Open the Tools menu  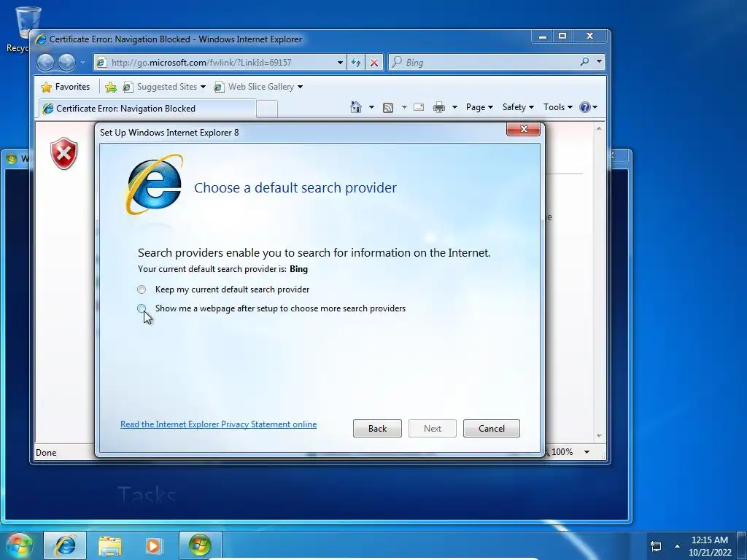pyautogui.click(x=558, y=107)
